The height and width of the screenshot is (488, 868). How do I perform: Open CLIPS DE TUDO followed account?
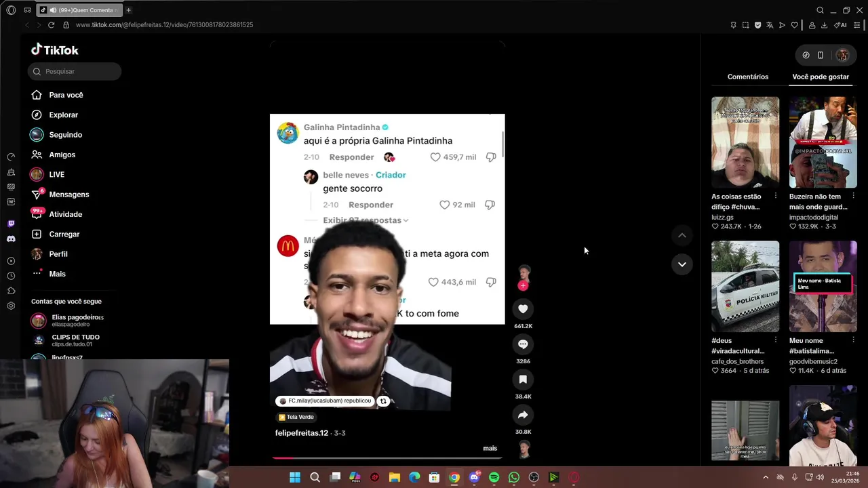66,340
